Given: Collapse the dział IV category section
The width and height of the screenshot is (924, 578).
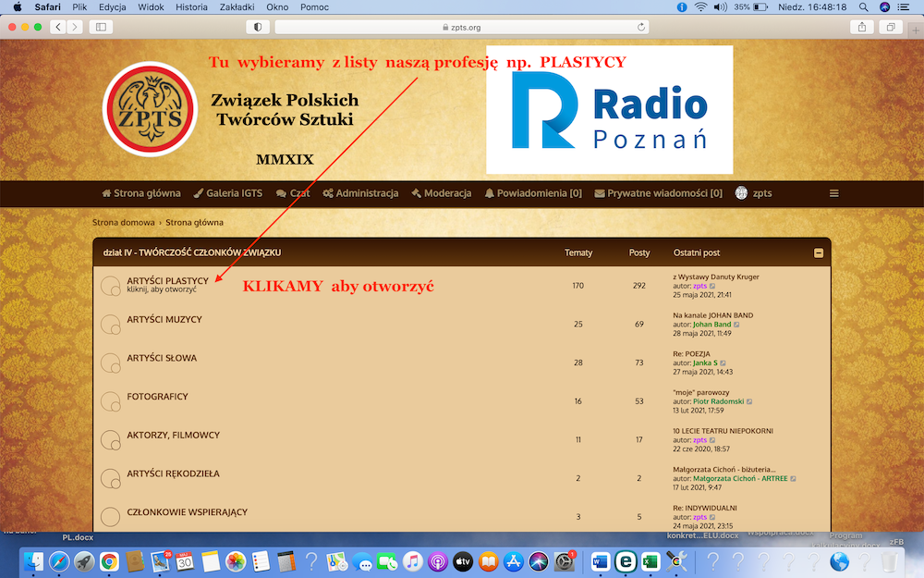Looking at the screenshot, I should click(x=818, y=252).
